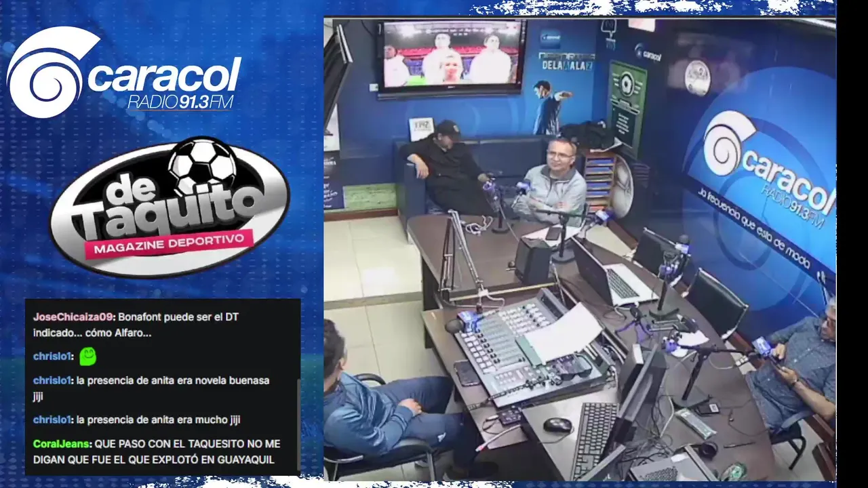Screen dimensions: 868x488
Task: Click the chat panel scrollbar
Action: pyautogui.click(x=298, y=425)
